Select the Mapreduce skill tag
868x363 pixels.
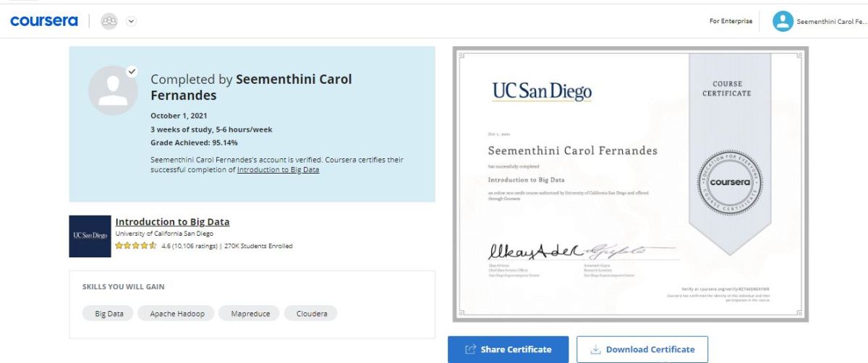250,314
